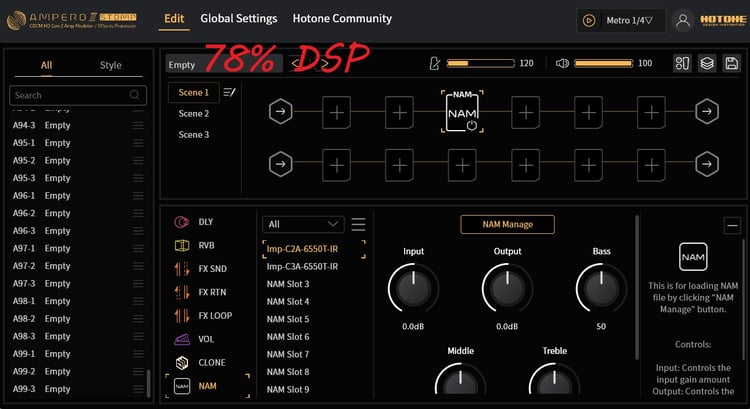Click the tap tempo metronome icon
Image resolution: width=750 pixels, height=409 pixels.
pyautogui.click(x=435, y=63)
